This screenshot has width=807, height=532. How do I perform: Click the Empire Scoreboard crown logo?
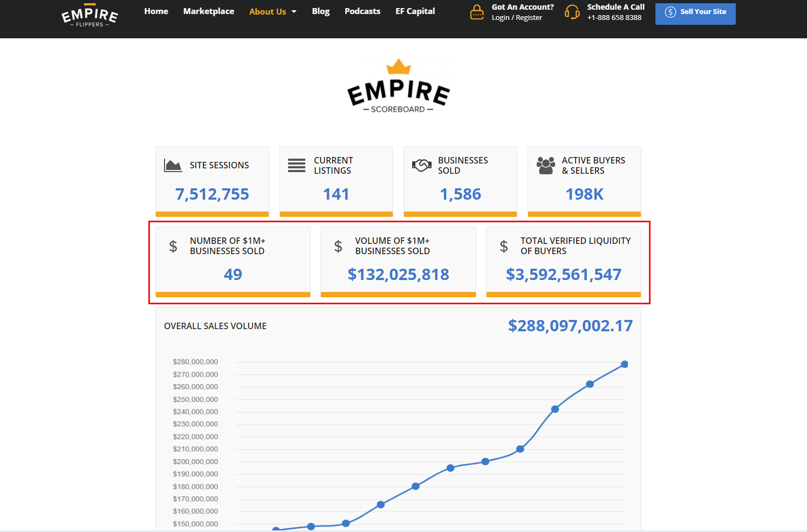399,85
